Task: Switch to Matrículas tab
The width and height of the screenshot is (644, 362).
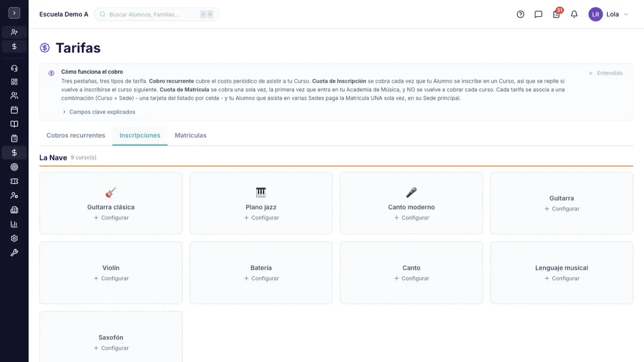Action: coord(190,136)
